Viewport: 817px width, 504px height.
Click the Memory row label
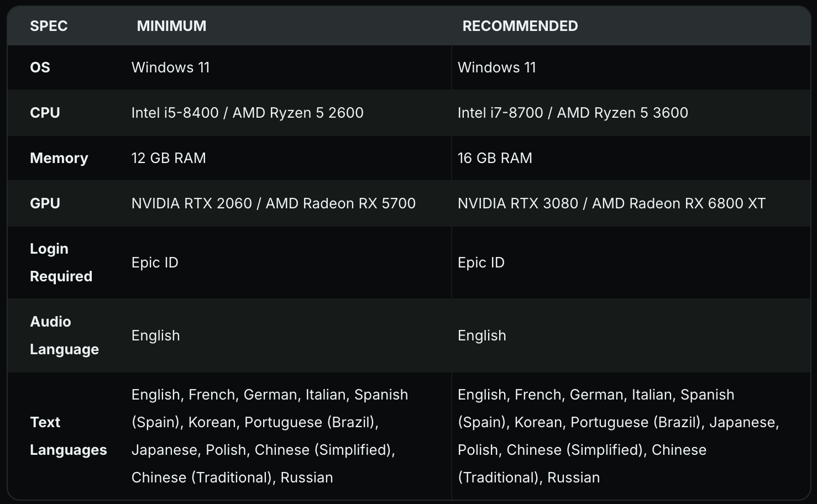point(59,158)
